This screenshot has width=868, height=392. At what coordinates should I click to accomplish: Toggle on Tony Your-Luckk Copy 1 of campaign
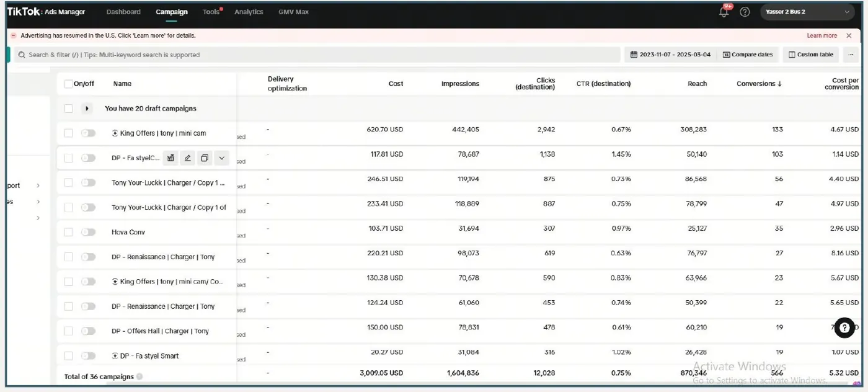89,207
